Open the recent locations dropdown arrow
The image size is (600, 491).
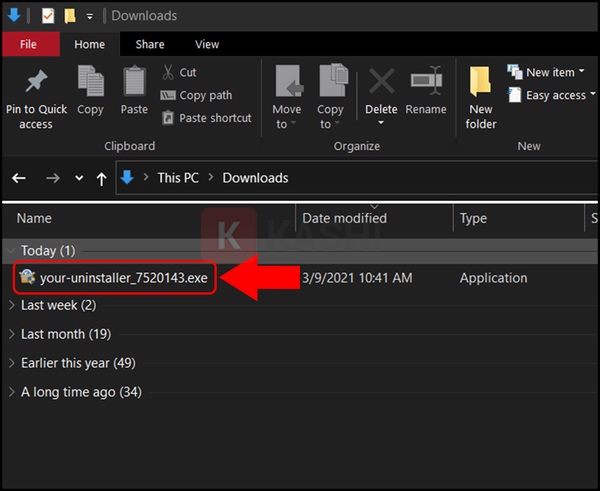click(x=79, y=178)
